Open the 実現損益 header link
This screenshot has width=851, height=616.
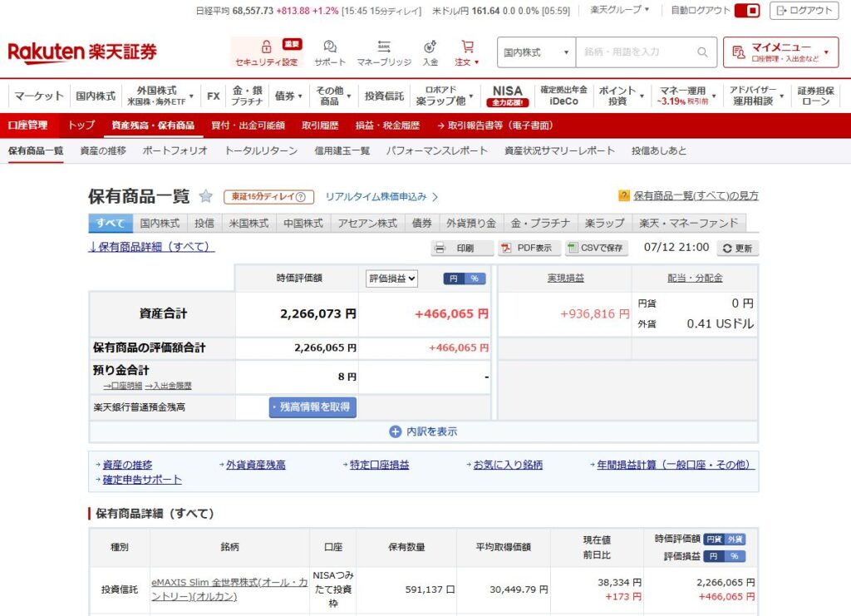565,278
